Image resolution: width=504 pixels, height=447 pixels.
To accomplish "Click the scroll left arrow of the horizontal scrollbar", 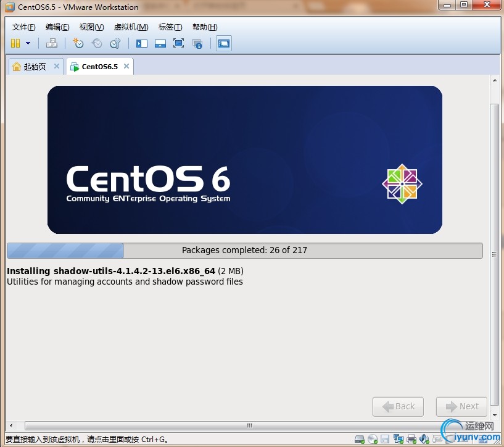I will [12, 426].
